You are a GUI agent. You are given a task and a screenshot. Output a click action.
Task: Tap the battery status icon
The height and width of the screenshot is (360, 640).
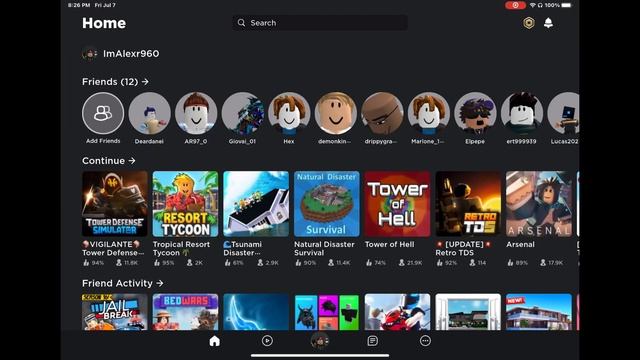(566, 5)
